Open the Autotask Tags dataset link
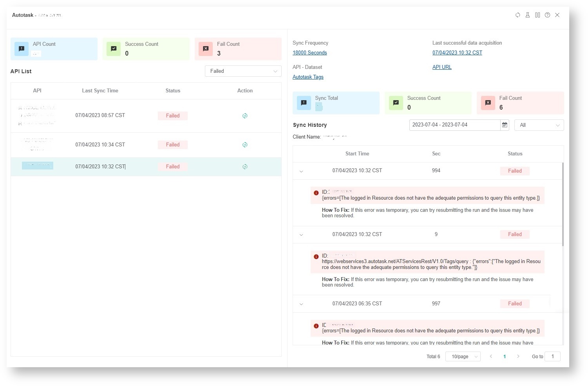 pos(308,77)
